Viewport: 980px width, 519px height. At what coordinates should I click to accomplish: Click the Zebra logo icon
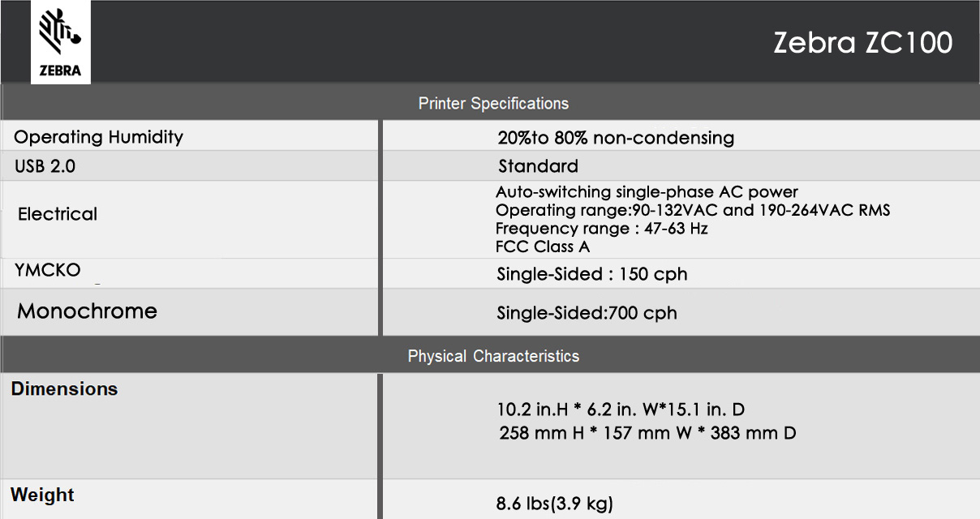coord(61,42)
